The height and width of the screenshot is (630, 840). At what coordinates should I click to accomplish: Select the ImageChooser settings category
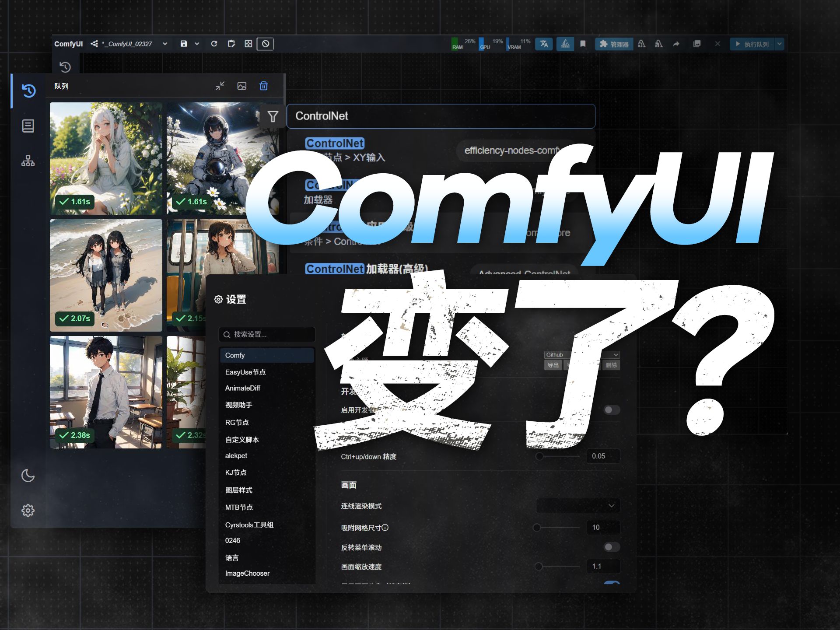(266, 573)
